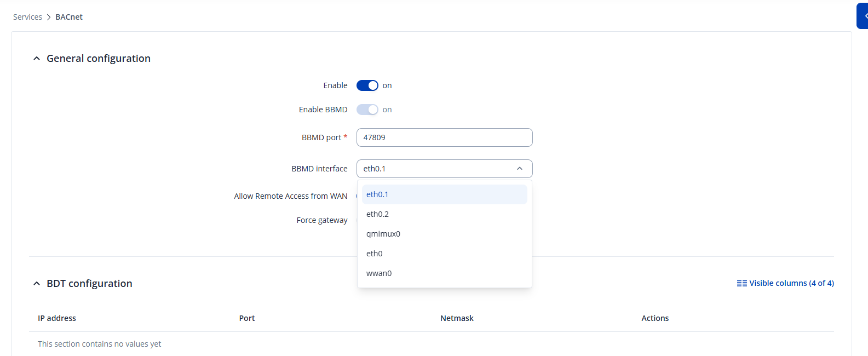The width and height of the screenshot is (868, 356).
Task: Turn off the Enable switch
Action: [x=367, y=85]
